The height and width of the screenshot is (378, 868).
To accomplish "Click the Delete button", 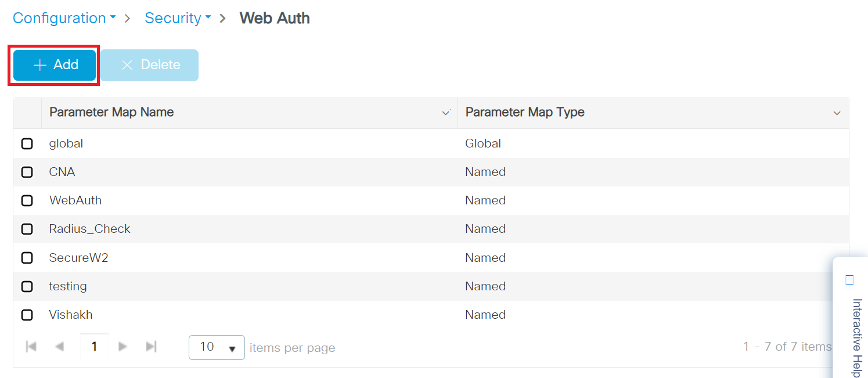I will 149,65.
